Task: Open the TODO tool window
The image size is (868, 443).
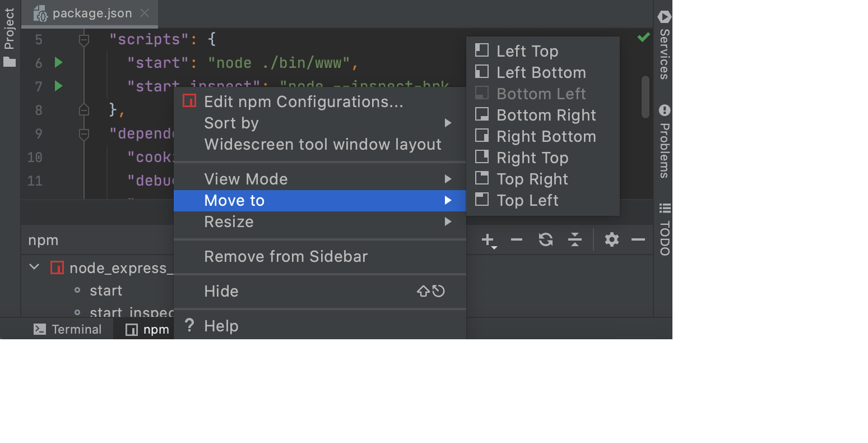Action: coord(664,230)
